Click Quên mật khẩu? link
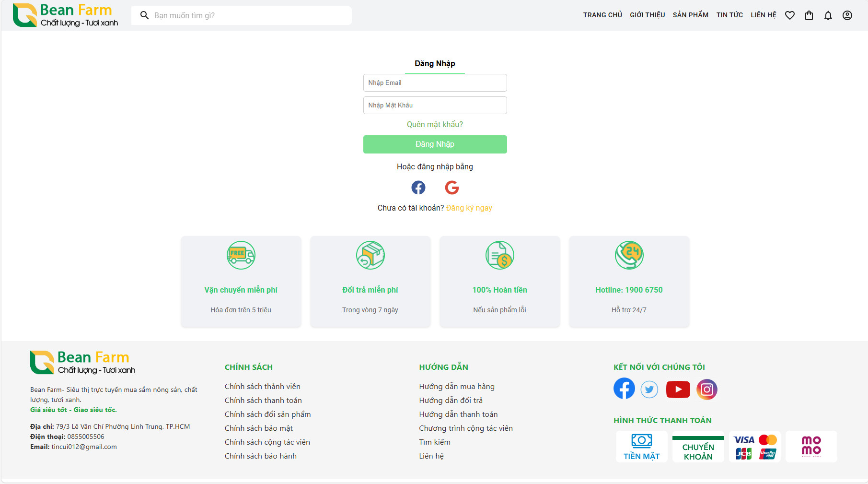This screenshot has height=484, width=868. click(x=435, y=125)
